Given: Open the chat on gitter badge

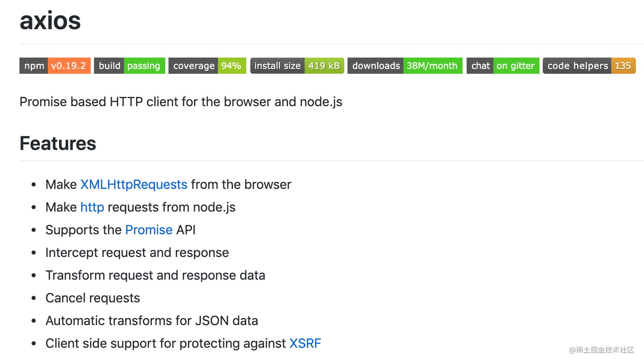Looking at the screenshot, I should pos(503,66).
